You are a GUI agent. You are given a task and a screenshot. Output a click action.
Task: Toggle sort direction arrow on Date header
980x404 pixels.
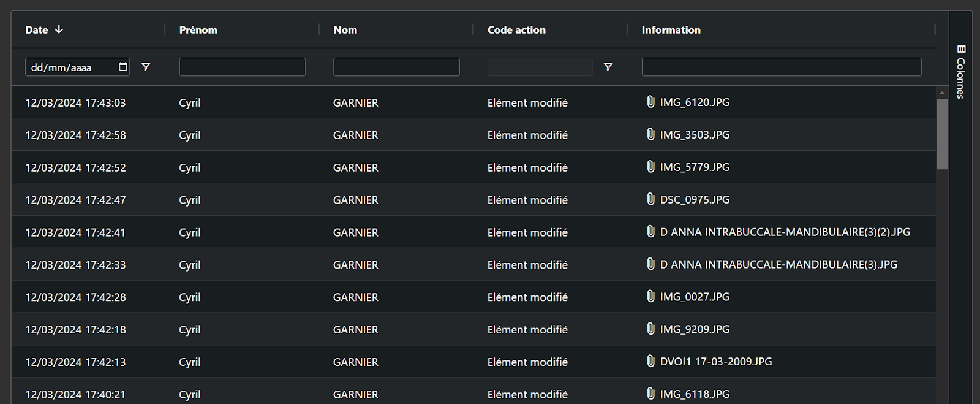[x=59, y=29]
